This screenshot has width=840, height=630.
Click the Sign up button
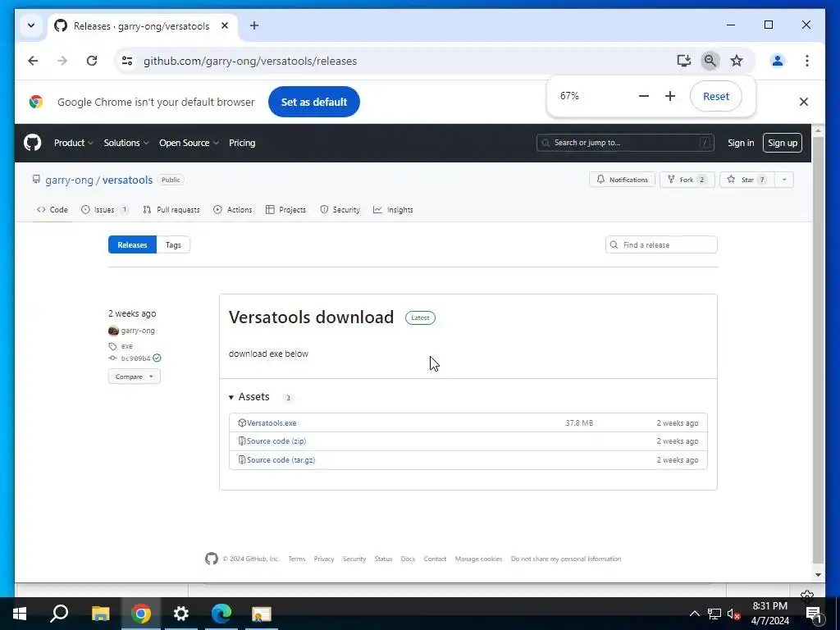point(782,143)
